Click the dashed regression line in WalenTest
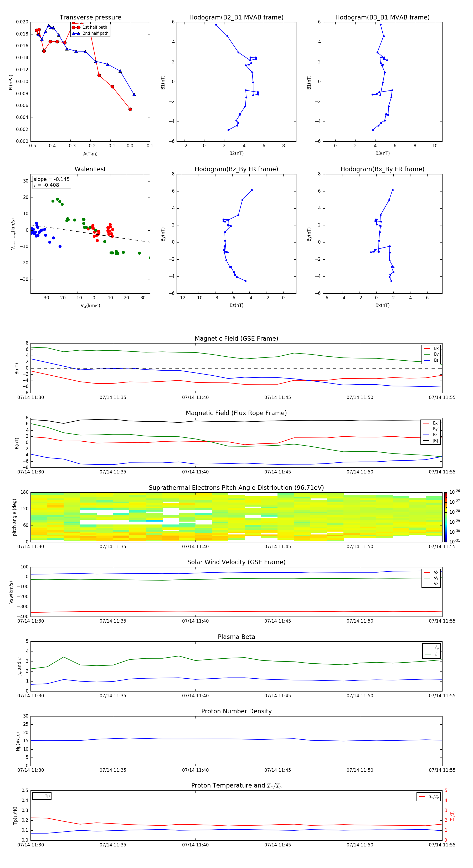The width and height of the screenshot is (473, 868). click(90, 233)
